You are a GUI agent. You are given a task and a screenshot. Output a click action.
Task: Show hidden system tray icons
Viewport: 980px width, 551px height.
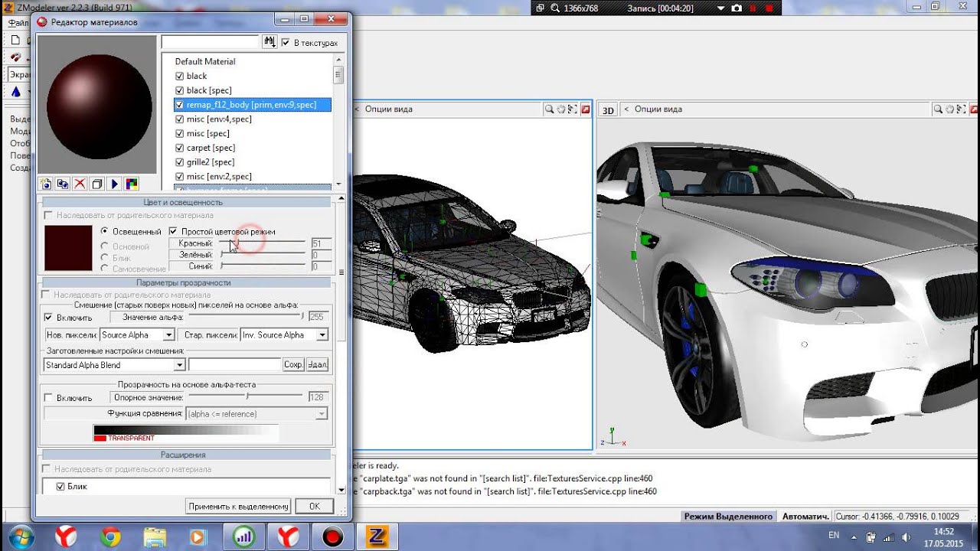pyautogui.click(x=854, y=536)
